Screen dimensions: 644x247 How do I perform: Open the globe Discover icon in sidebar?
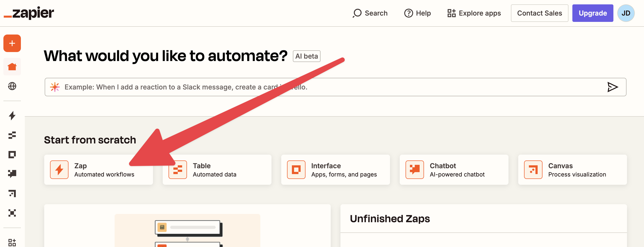pyautogui.click(x=12, y=86)
